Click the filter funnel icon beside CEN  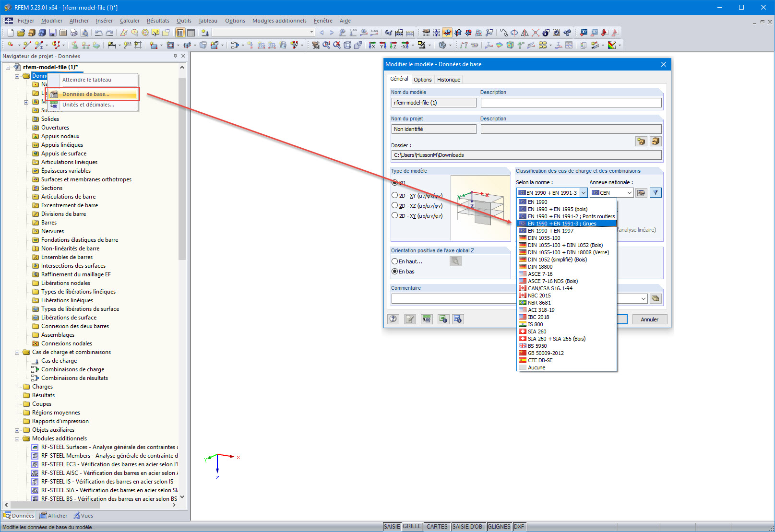tap(656, 193)
